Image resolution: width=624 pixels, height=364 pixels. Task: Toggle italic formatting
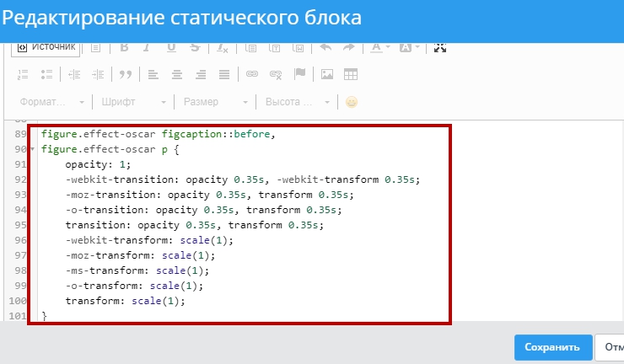(x=147, y=48)
